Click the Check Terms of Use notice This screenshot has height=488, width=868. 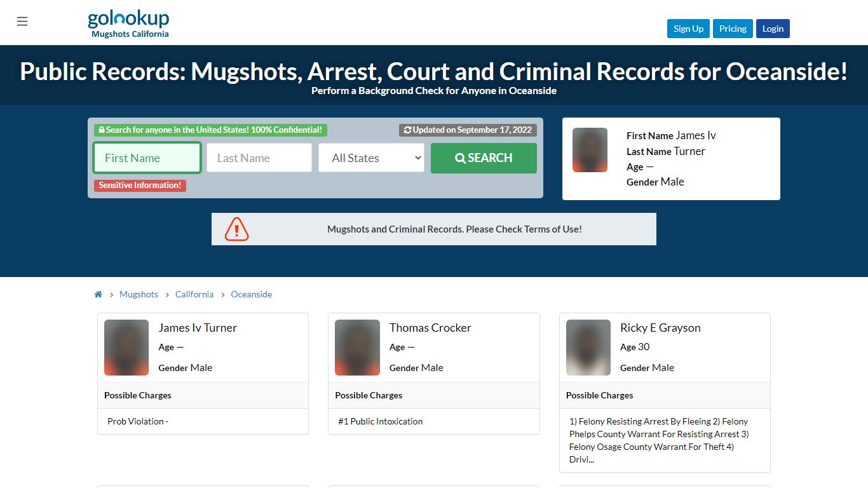click(454, 229)
